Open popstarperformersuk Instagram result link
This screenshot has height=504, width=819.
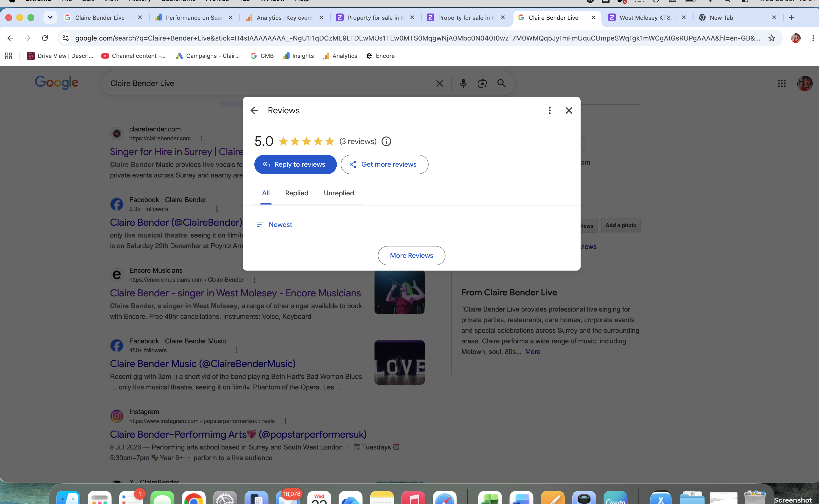coord(238,434)
